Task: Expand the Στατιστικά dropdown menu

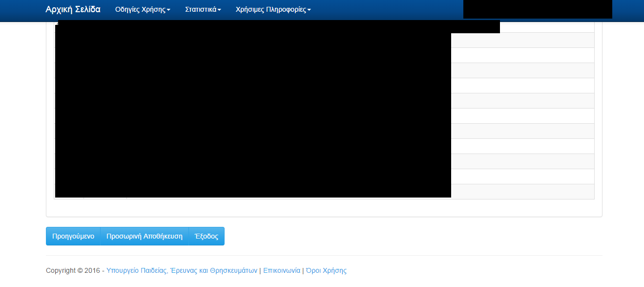Action: [x=203, y=10]
